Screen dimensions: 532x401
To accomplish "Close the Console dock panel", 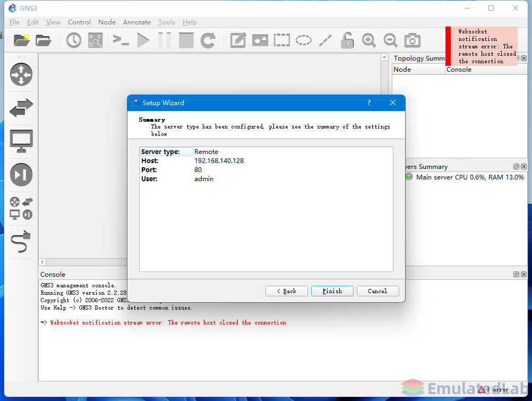I will tap(524, 275).
